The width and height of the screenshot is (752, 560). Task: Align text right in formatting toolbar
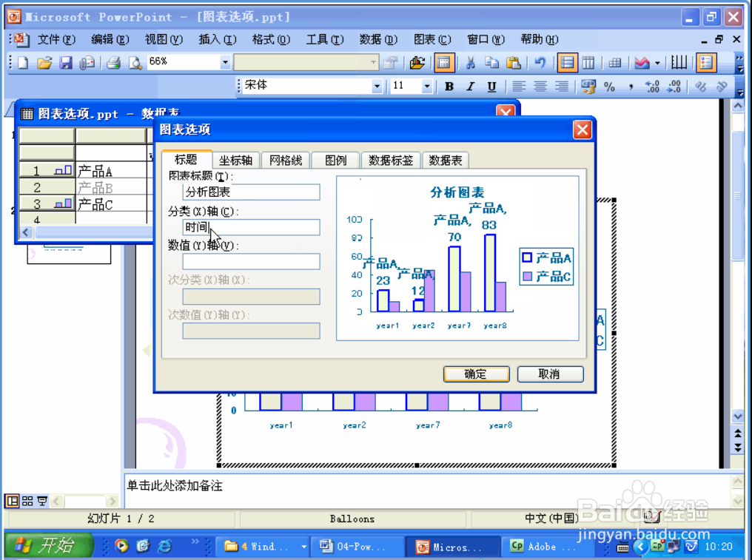(562, 87)
